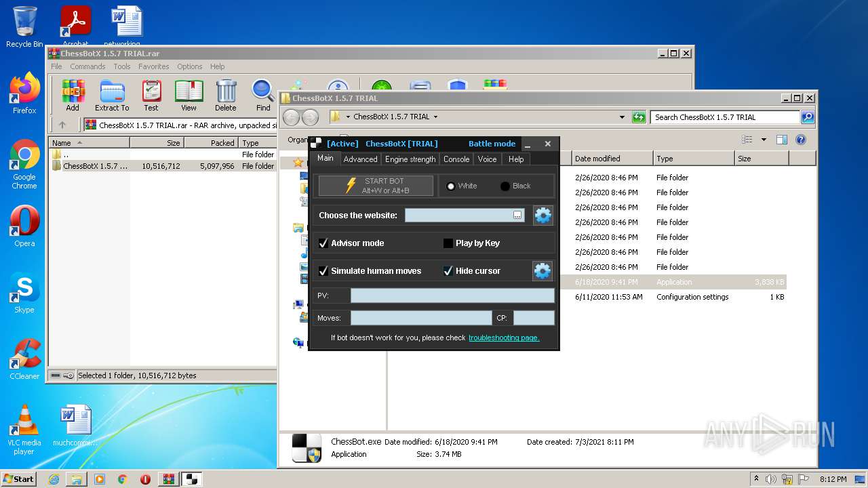868x488 pixels.
Task: Open the troubleshooting page link
Action: [504, 338]
